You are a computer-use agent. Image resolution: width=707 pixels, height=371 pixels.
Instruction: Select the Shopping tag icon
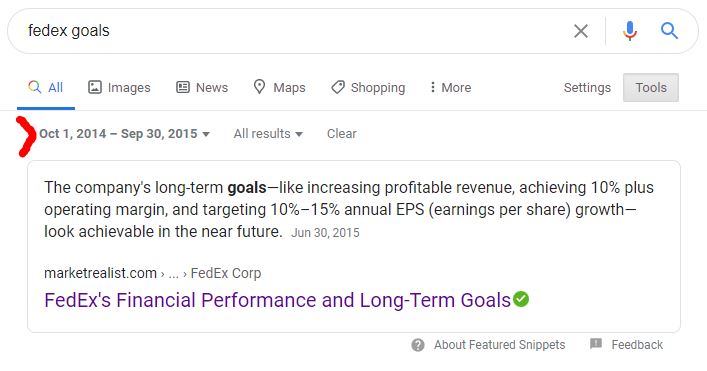pos(338,87)
